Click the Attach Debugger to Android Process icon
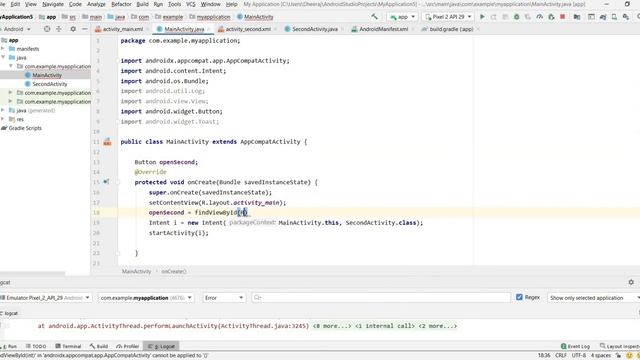This screenshot has height=360, width=640. [x=551, y=17]
